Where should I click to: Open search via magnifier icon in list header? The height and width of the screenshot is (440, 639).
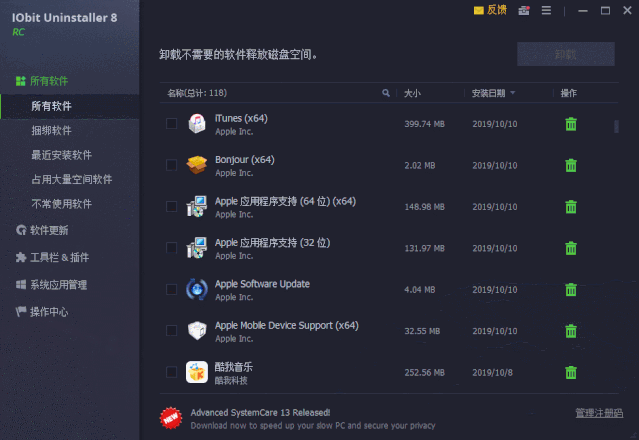coord(386,93)
